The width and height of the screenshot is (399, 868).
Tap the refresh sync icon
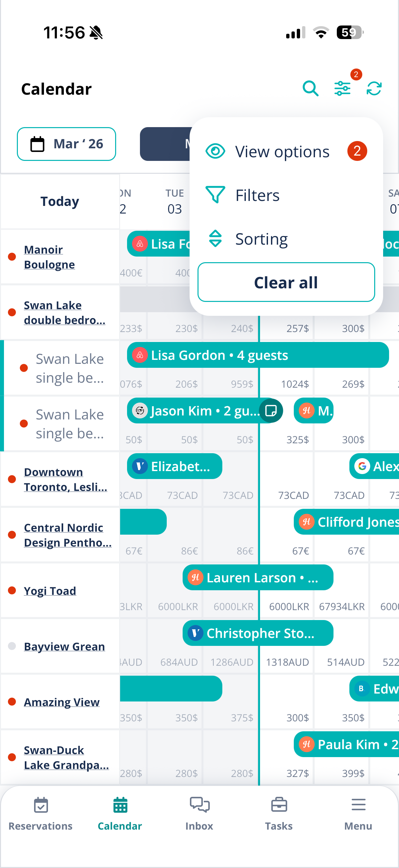coord(374,89)
